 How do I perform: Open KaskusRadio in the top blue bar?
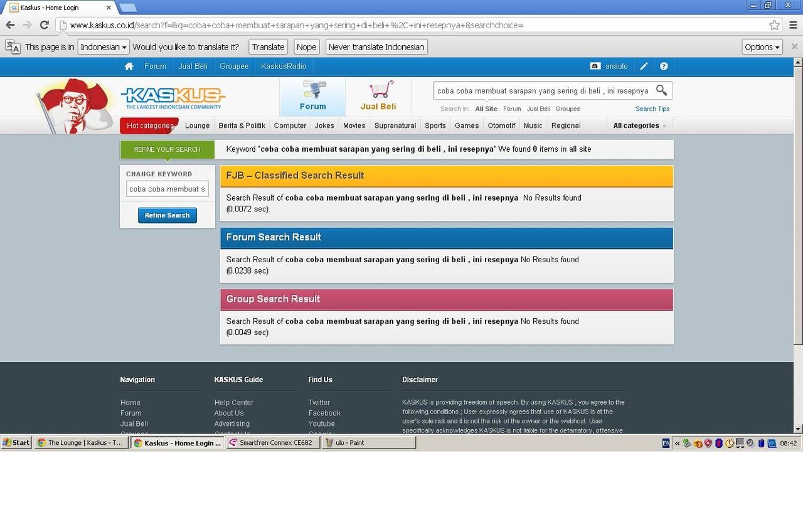284,66
